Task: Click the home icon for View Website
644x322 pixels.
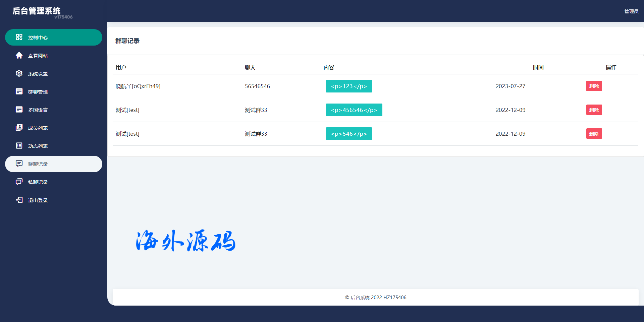Action: pyautogui.click(x=19, y=55)
